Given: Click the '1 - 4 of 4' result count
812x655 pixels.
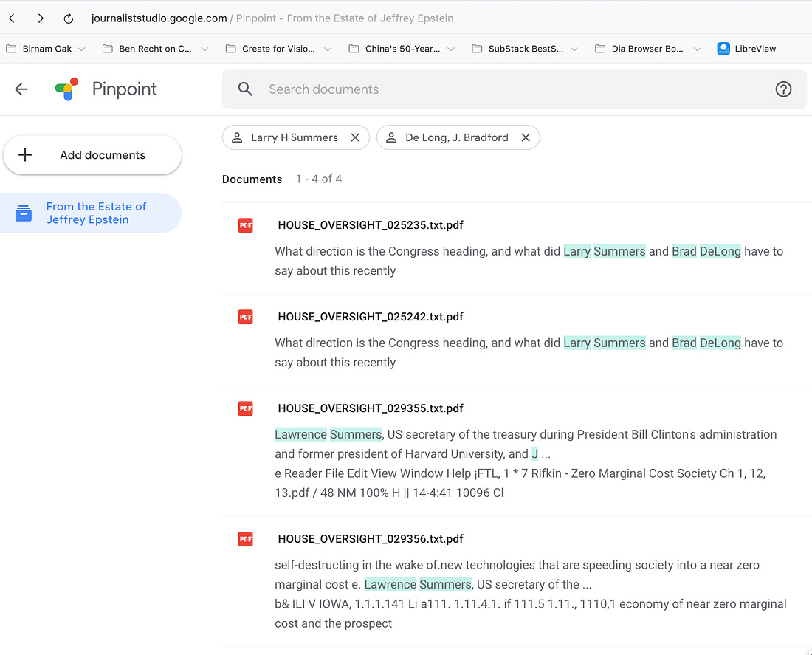Looking at the screenshot, I should 318,179.
